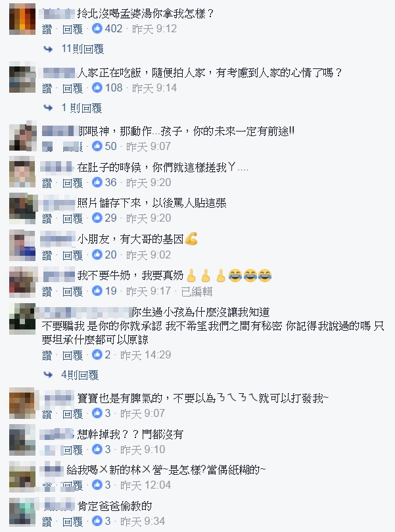Like the 肯定爸爸偷教的 comment
The image size is (395, 532).
click(x=47, y=521)
